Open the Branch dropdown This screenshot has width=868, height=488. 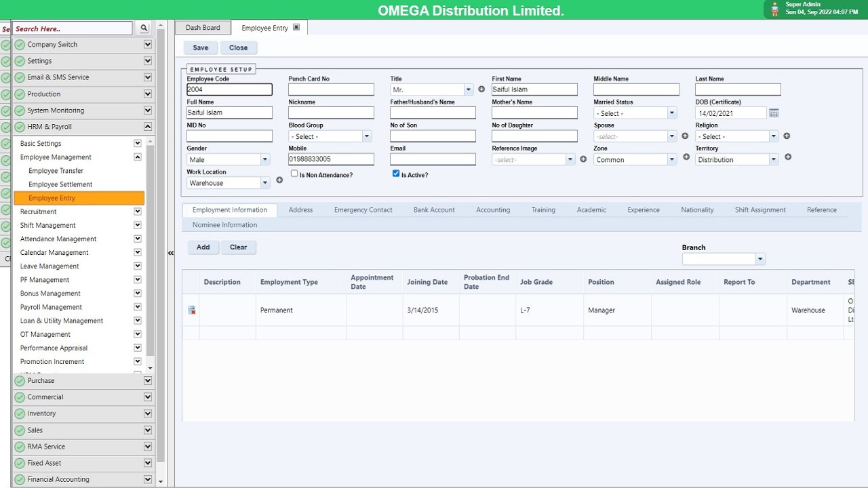(x=760, y=259)
